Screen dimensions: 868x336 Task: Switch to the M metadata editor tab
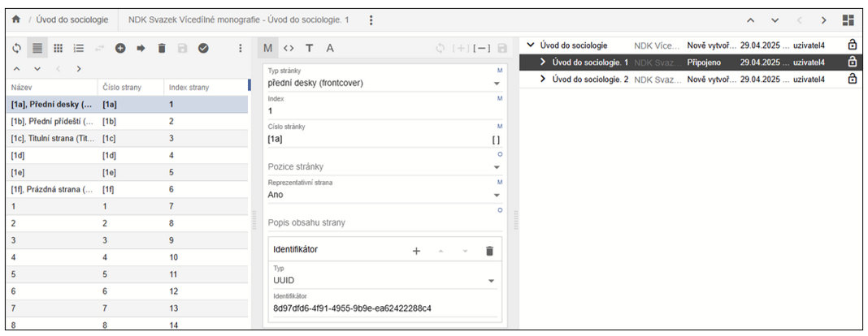coord(267,49)
